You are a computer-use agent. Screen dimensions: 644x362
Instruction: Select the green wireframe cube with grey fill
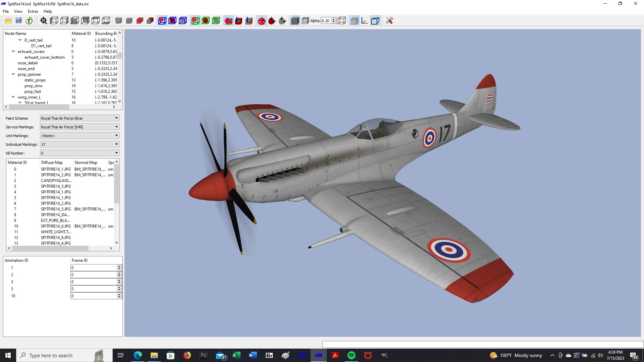[x=216, y=21]
